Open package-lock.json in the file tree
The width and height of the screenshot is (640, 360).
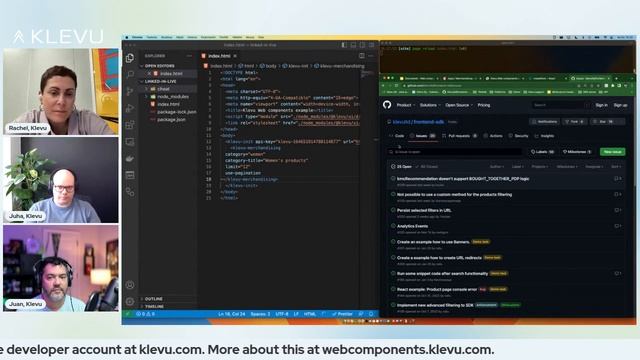click(x=176, y=112)
